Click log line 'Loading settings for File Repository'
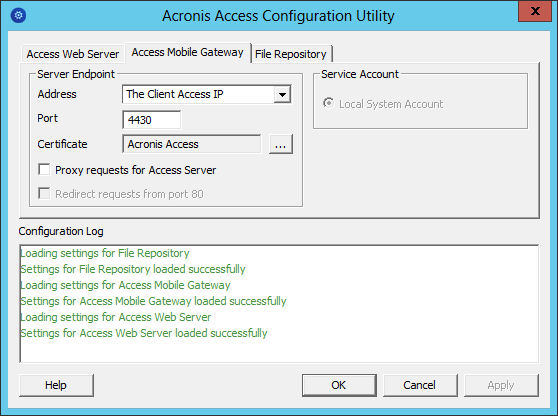The height and width of the screenshot is (416, 558). pos(105,253)
